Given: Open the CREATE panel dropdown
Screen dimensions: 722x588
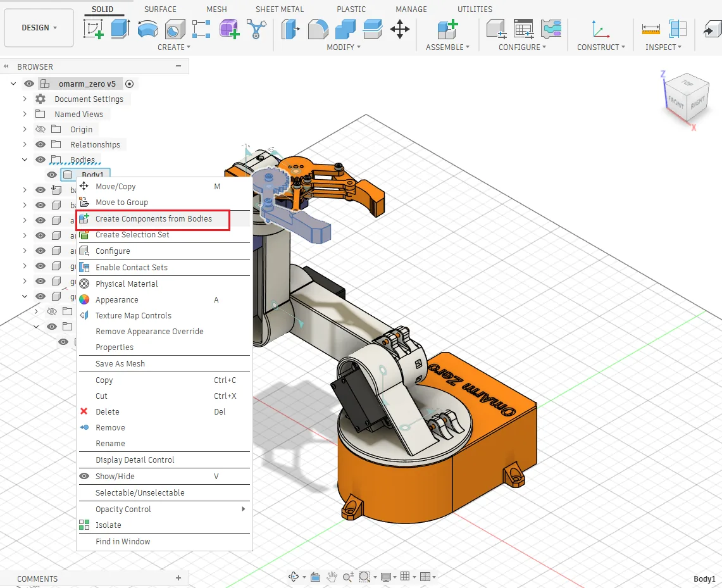Looking at the screenshot, I should [174, 47].
